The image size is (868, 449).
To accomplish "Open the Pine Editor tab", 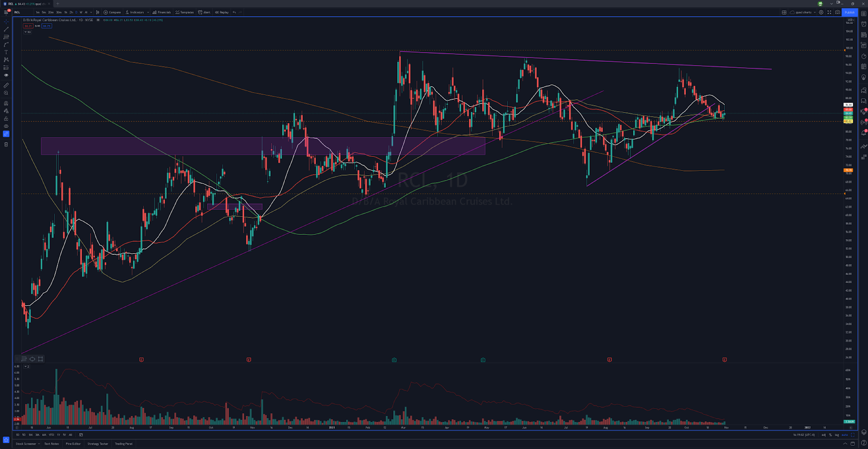I will (73, 444).
